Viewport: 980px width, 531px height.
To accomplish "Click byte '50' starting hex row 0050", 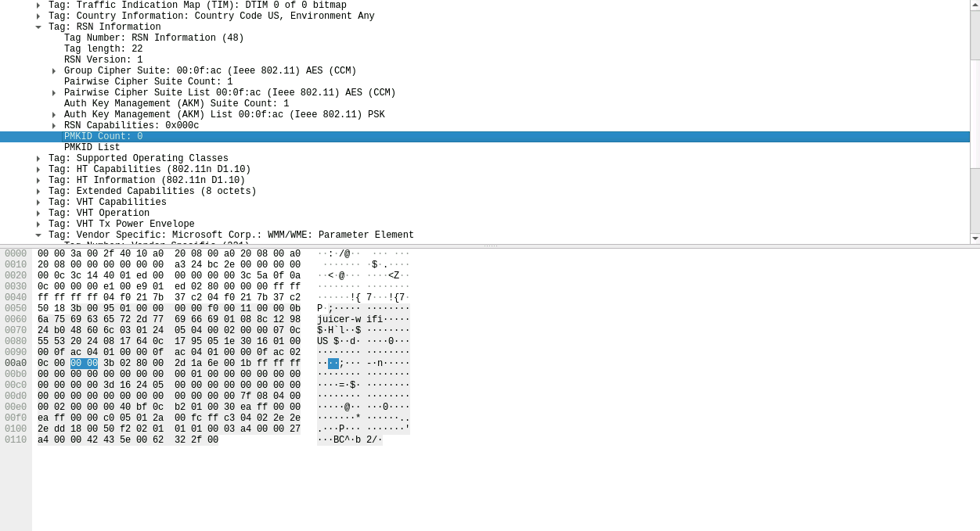I will (x=43, y=308).
